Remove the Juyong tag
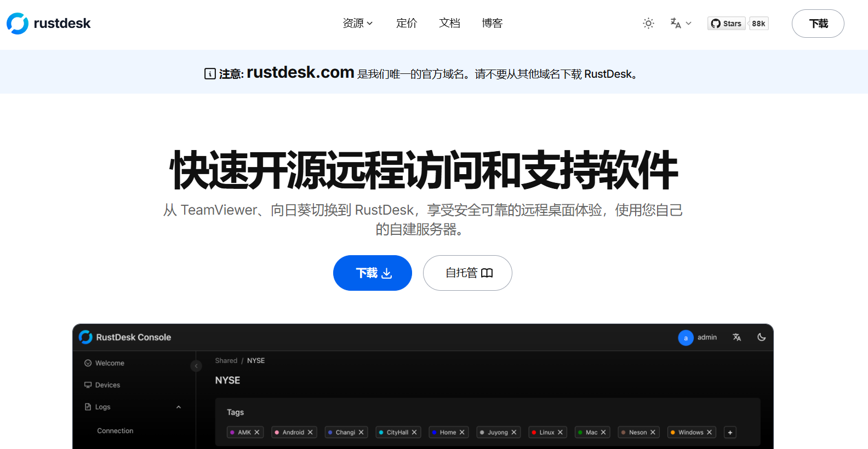 click(x=514, y=433)
